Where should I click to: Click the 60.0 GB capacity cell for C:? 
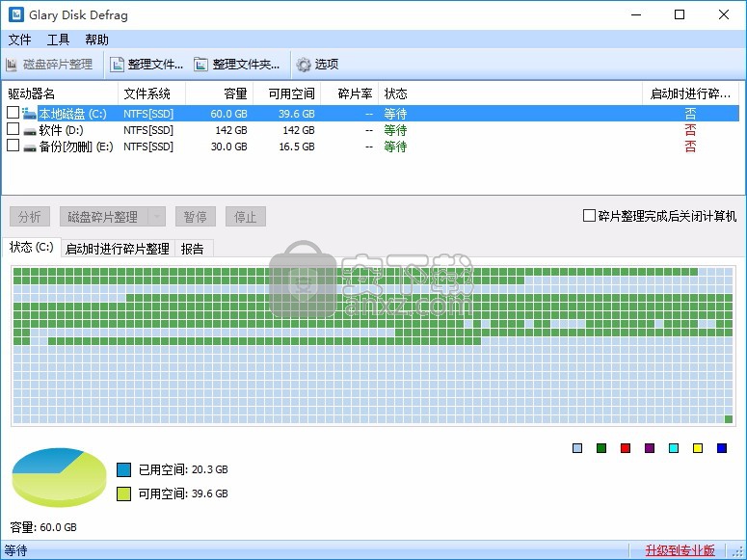click(x=228, y=114)
